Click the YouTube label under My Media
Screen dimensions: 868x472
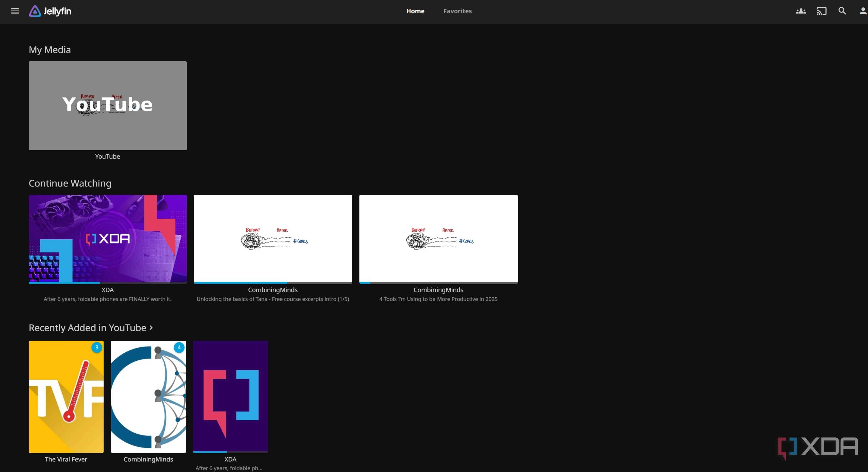coord(107,156)
